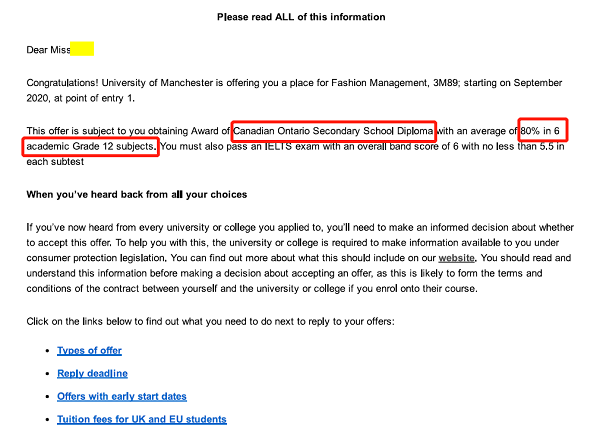This screenshot has height=436, width=600.
Task: Click the bullet beside "Types of offer"
Action: tap(47, 351)
